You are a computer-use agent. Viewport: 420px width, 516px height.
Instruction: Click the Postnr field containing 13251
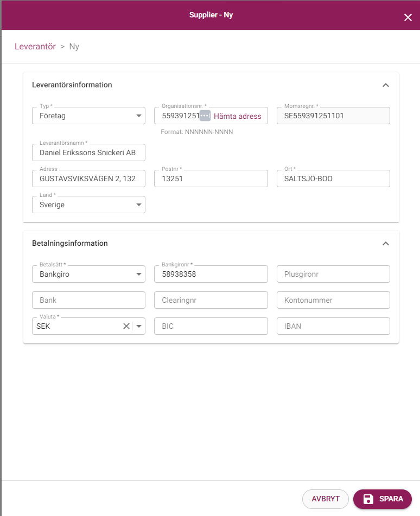coord(211,179)
